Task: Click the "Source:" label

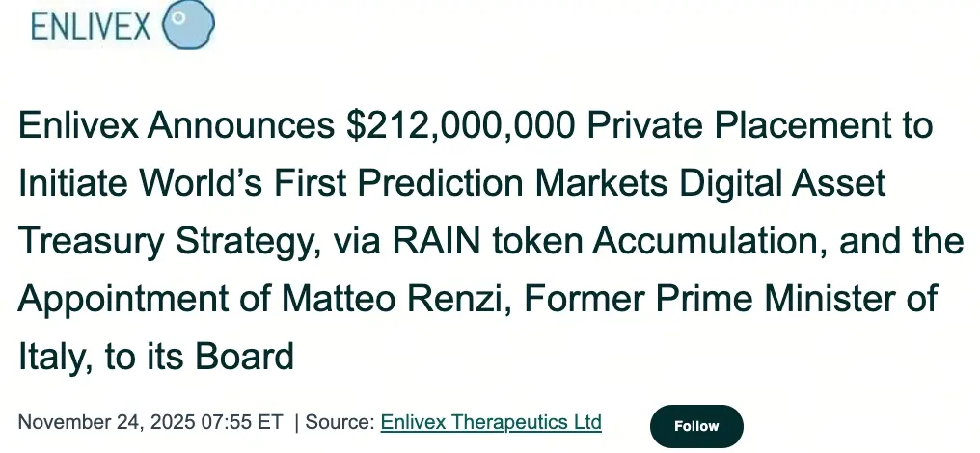Action: coord(340,422)
